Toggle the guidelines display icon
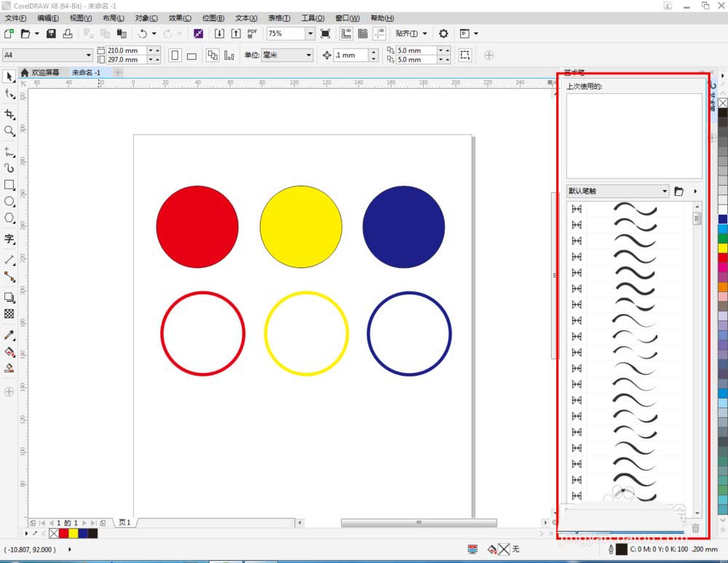 (379, 34)
